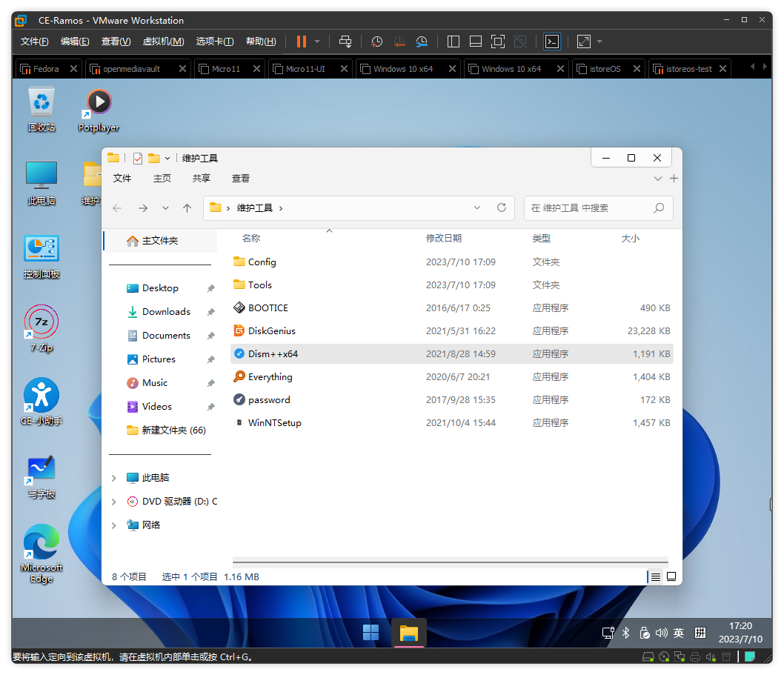Open Control Panel desktop icon
The height and width of the screenshot is (675, 784).
(x=41, y=256)
